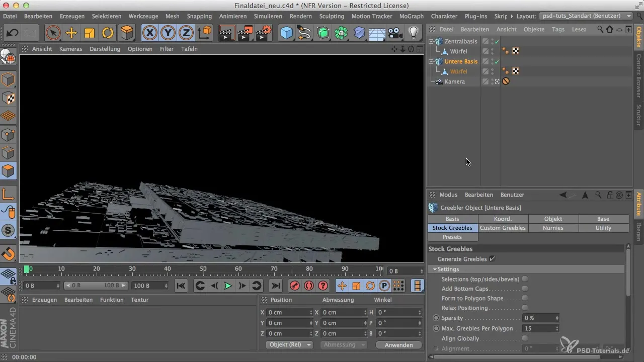
Task: Switch to Model mode icon
Action: tap(8, 80)
